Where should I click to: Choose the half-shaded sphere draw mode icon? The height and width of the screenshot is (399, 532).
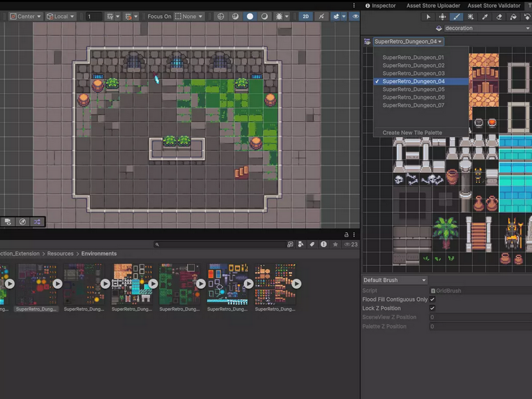tap(264, 16)
